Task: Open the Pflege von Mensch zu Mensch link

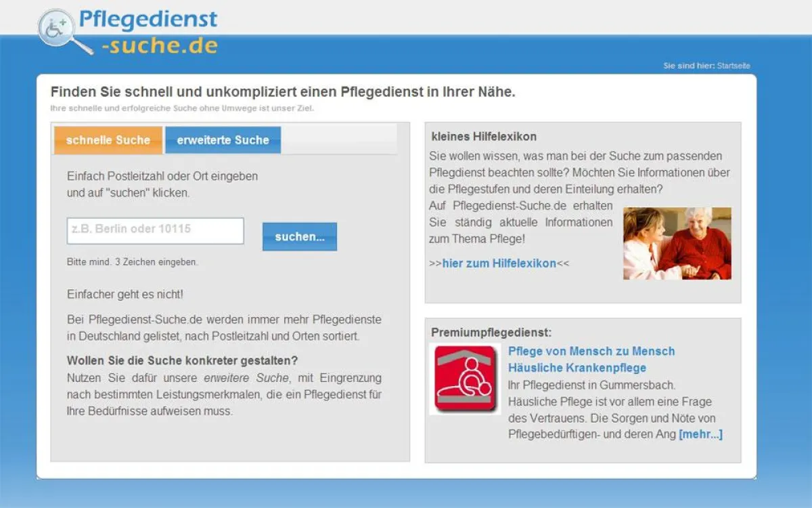Action: 590,352
